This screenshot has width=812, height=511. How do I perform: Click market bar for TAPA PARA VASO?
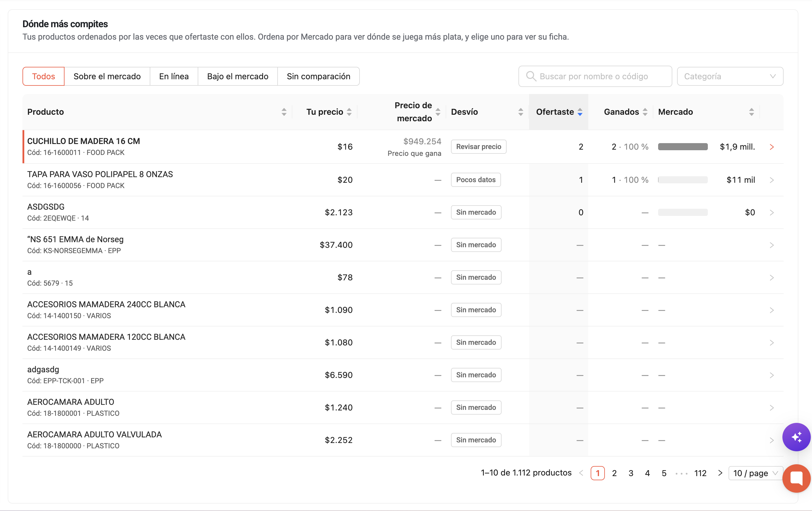(x=682, y=180)
